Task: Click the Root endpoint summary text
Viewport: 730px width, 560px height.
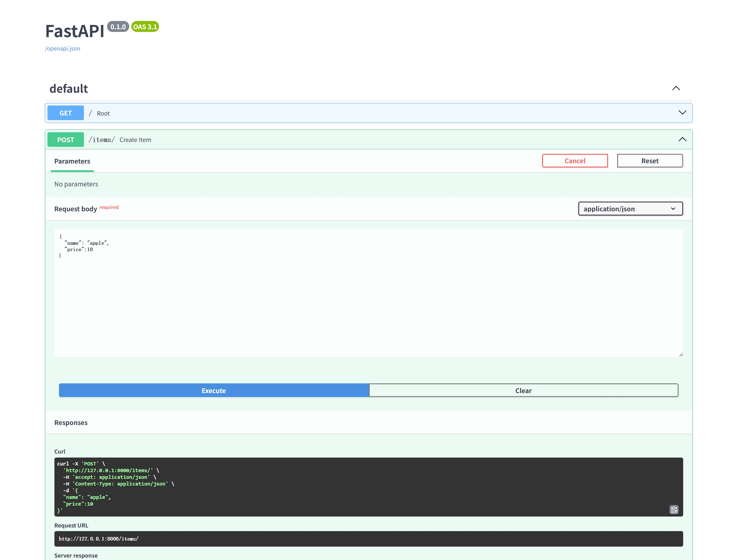Action: click(103, 113)
